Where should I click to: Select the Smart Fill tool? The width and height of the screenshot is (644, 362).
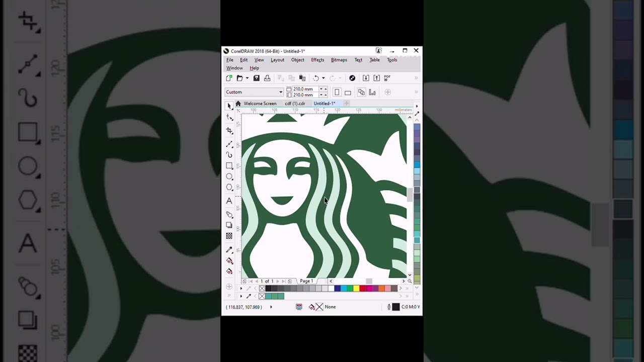(x=229, y=271)
